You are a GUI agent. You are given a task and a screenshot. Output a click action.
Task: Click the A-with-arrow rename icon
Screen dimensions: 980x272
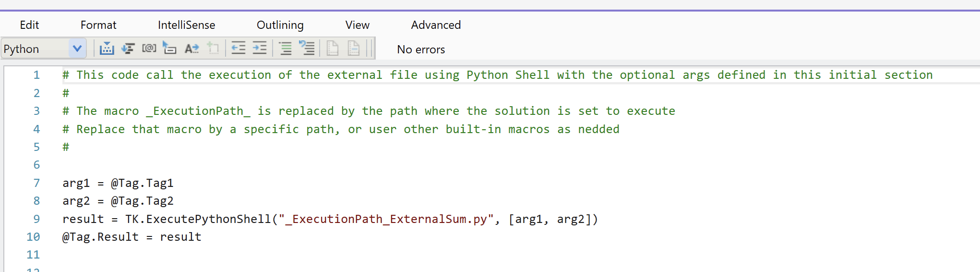tap(191, 49)
